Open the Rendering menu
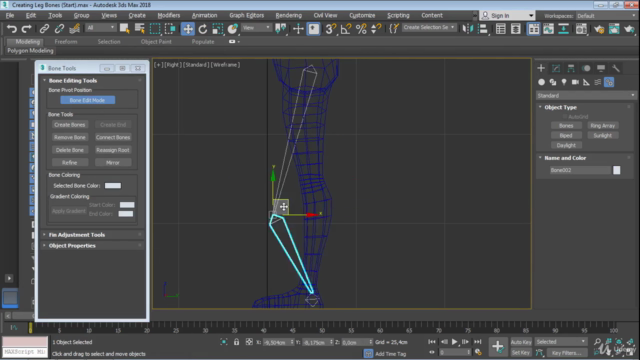640x360 pixels. pos(289,16)
